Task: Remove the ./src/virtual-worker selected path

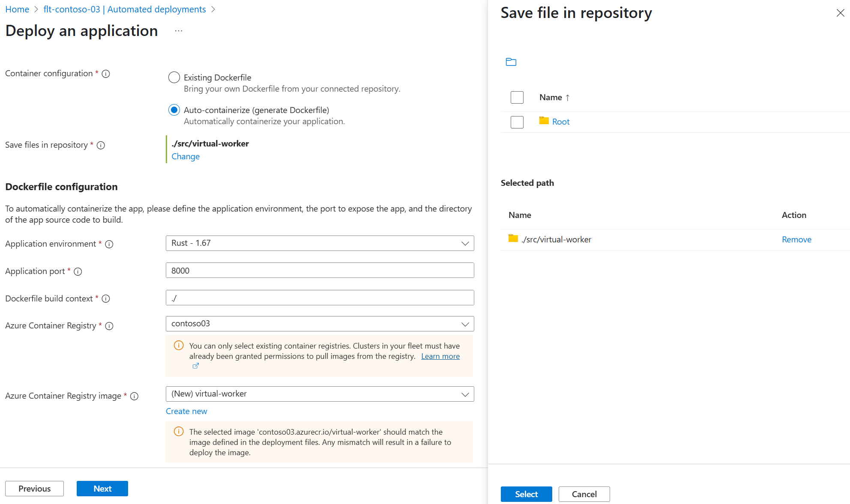Action: [796, 240]
